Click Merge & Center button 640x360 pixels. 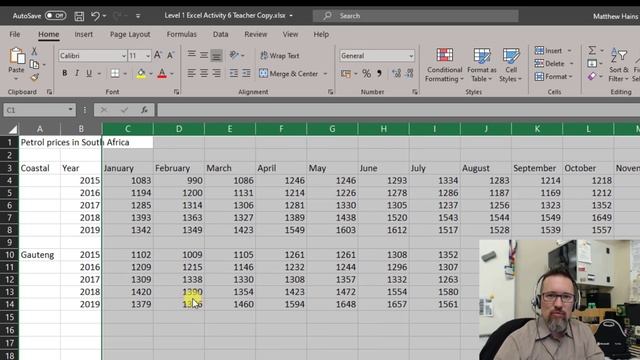(x=289, y=74)
